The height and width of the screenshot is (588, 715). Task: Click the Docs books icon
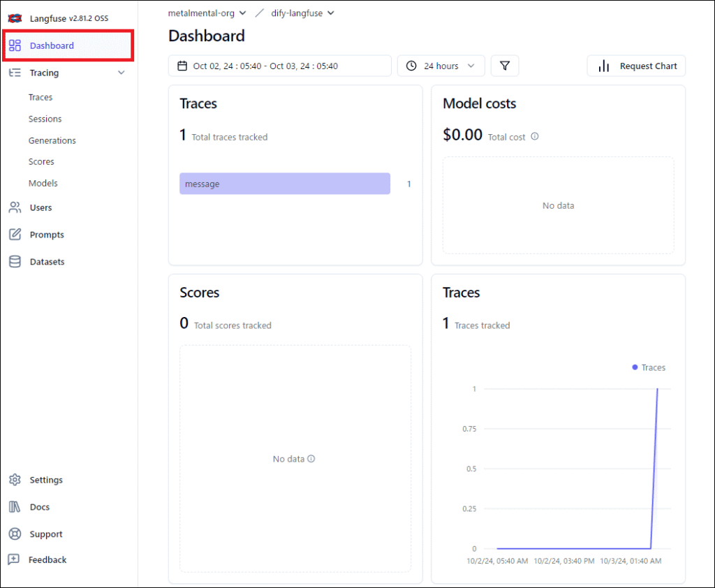pyautogui.click(x=15, y=507)
